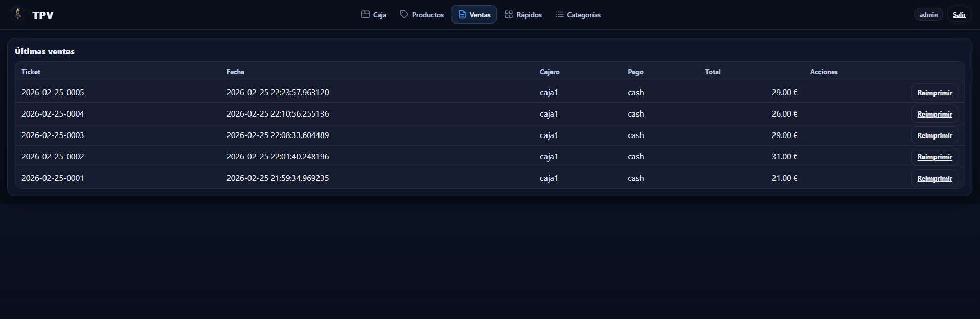Click the Productos tag icon
Image resolution: width=980 pixels, height=319 pixels.
click(404, 14)
